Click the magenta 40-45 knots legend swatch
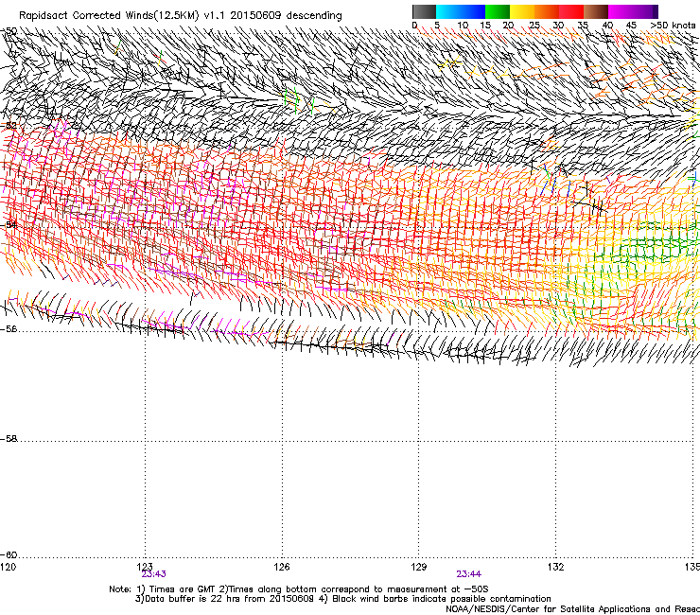The width and height of the screenshot is (700, 615). (621, 11)
